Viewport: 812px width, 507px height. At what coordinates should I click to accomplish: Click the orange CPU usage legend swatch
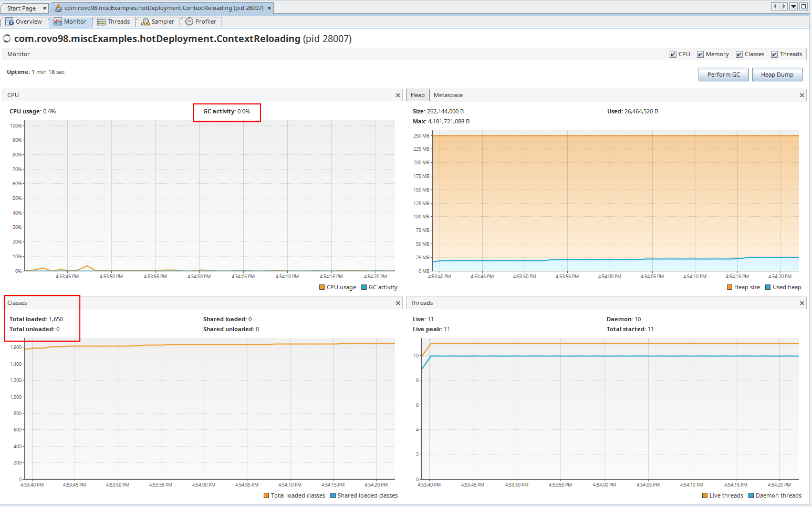coord(322,287)
